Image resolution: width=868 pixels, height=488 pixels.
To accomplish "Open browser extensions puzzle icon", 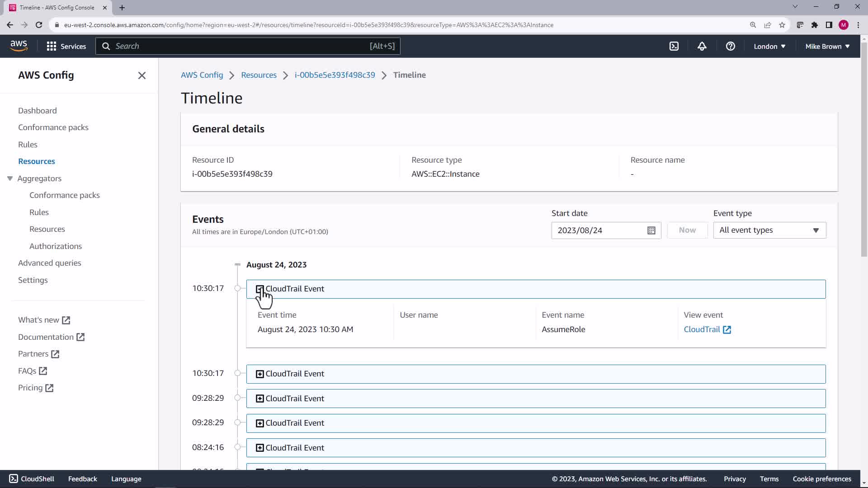I will (x=814, y=25).
